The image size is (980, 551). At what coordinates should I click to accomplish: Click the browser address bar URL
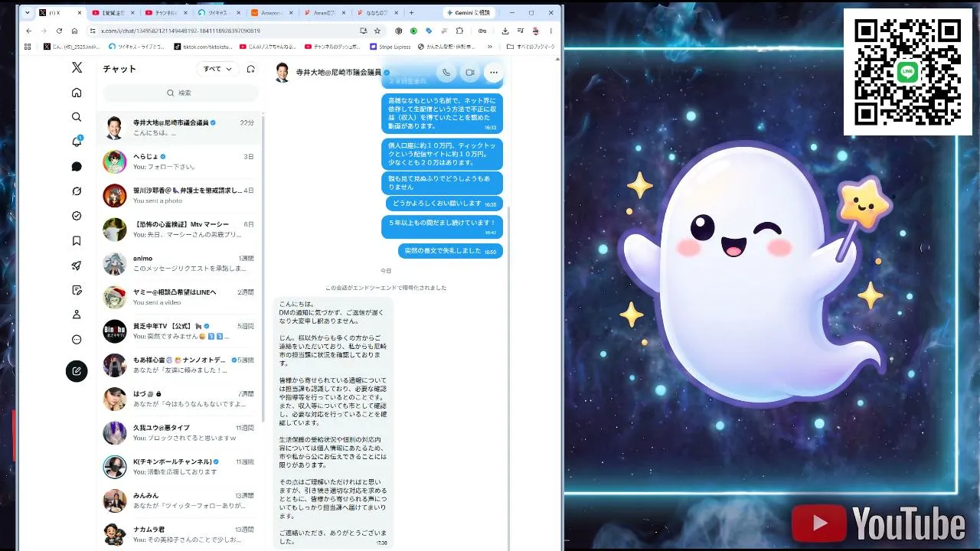(x=181, y=31)
